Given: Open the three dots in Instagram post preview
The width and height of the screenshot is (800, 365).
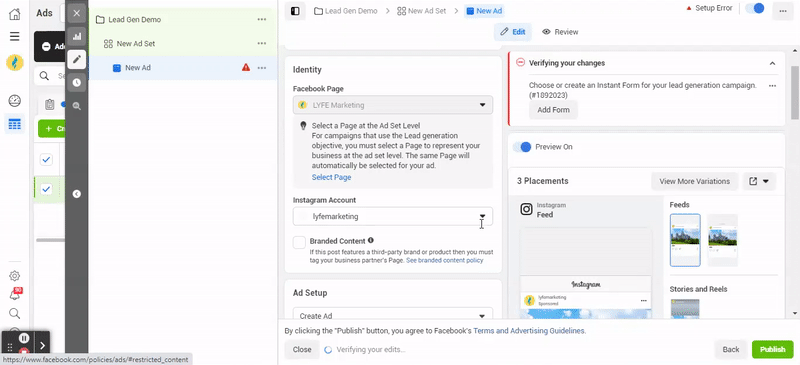Looking at the screenshot, I should [643, 300].
